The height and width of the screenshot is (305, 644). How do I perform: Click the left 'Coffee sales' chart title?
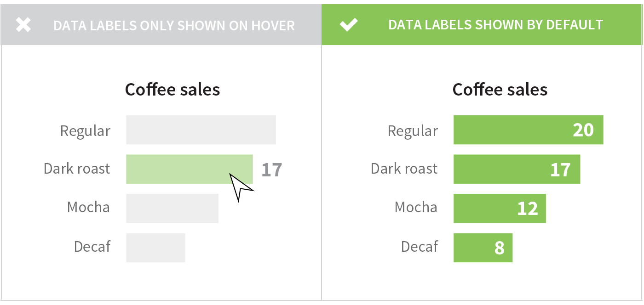click(x=172, y=89)
